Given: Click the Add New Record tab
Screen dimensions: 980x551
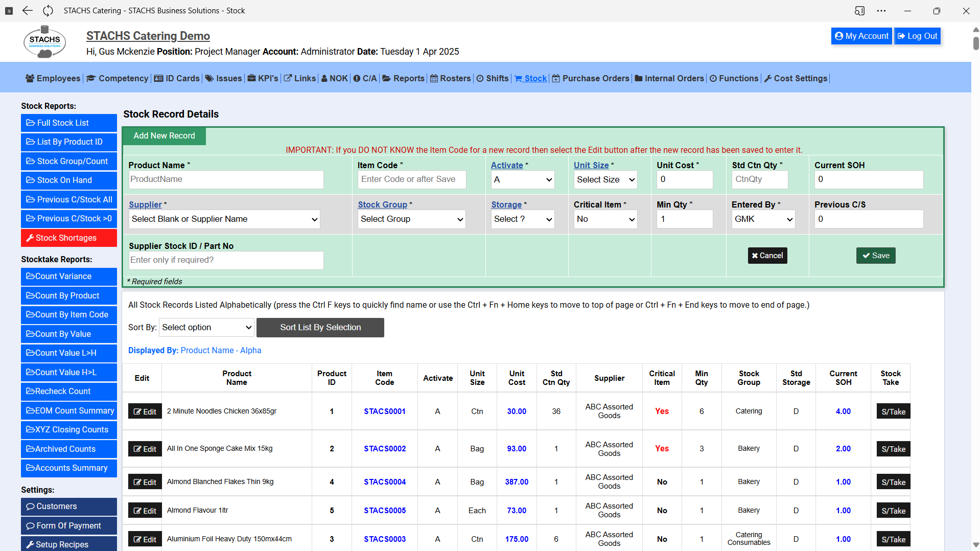Looking at the screenshot, I should pyautogui.click(x=164, y=136).
